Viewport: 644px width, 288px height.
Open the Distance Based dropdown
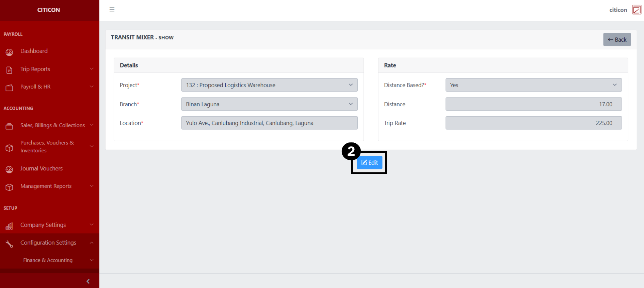[533, 85]
